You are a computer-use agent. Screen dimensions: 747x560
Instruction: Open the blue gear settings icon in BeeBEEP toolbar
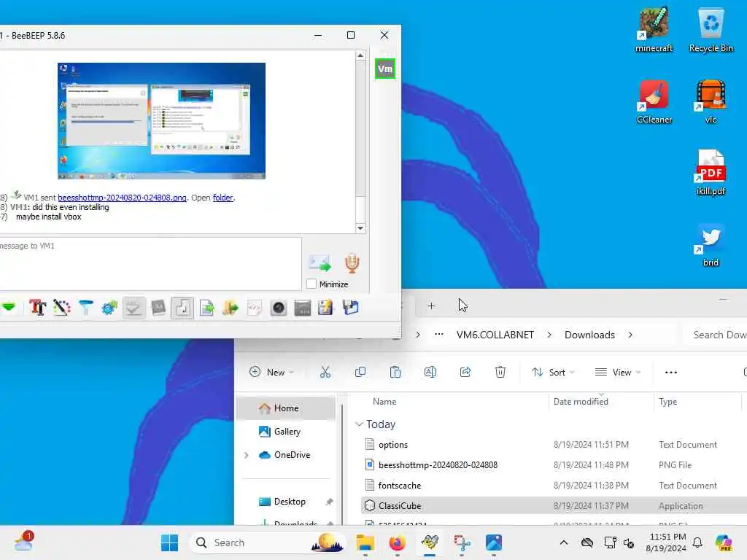[x=109, y=308]
